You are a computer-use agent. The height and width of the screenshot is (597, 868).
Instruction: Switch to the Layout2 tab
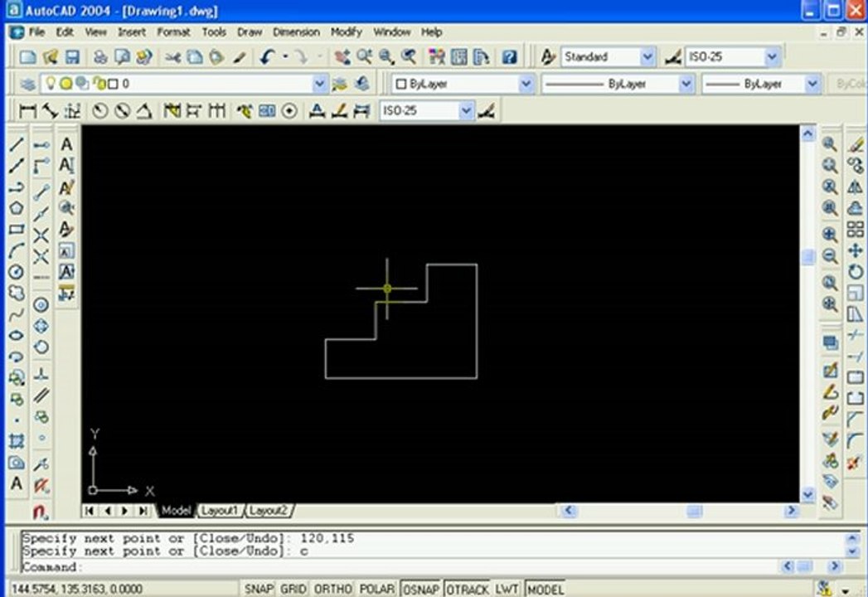click(x=268, y=511)
